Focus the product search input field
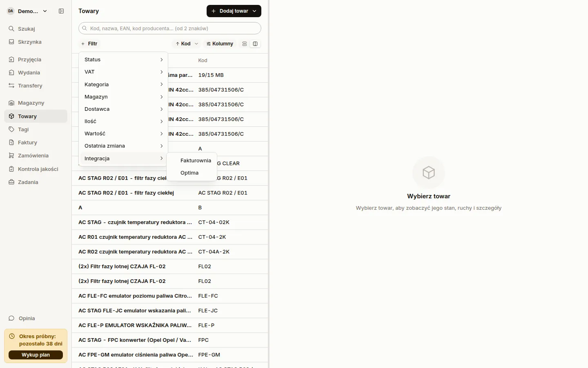Screen dimensions: 588x368 click(170, 28)
